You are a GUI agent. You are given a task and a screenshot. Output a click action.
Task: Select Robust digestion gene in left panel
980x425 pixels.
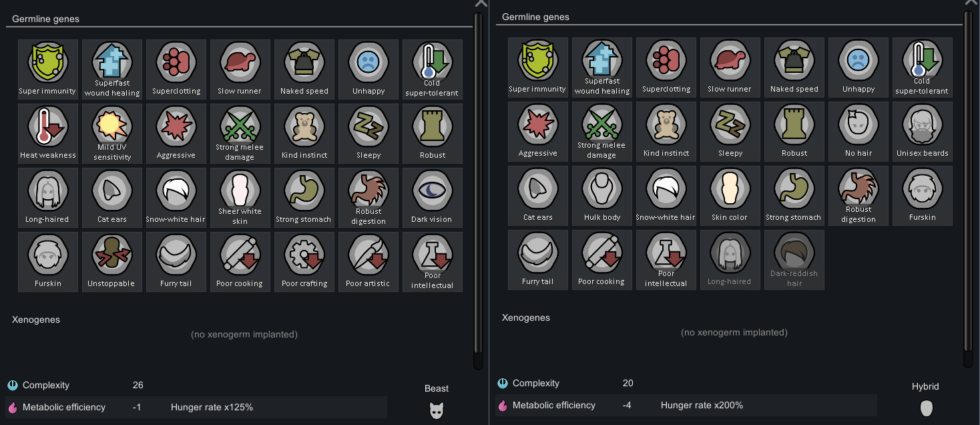pyautogui.click(x=369, y=198)
